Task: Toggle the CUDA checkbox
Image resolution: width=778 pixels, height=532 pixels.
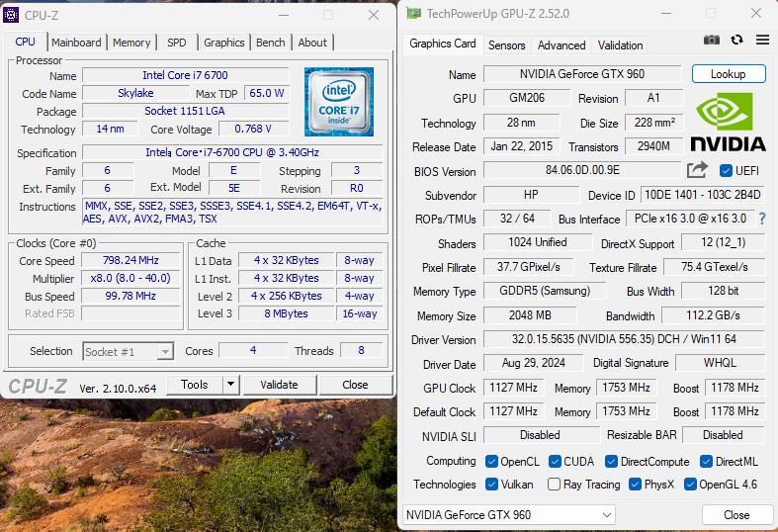Action: coord(555,462)
